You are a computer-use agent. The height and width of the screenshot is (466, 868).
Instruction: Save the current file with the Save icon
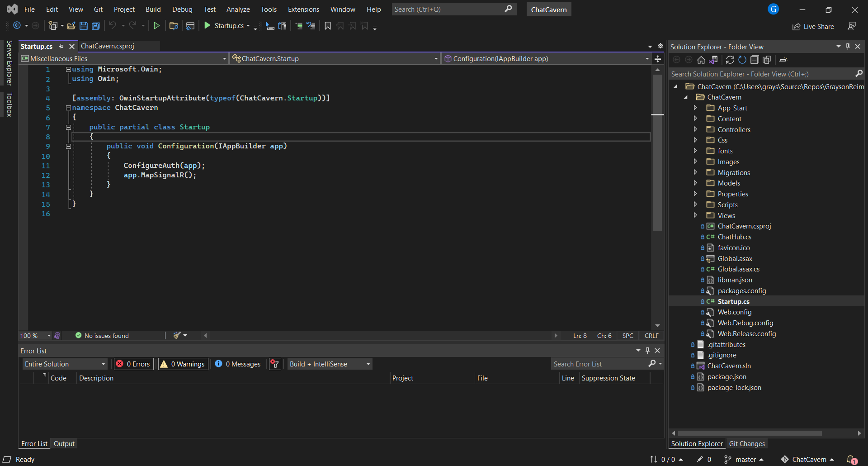(84, 26)
